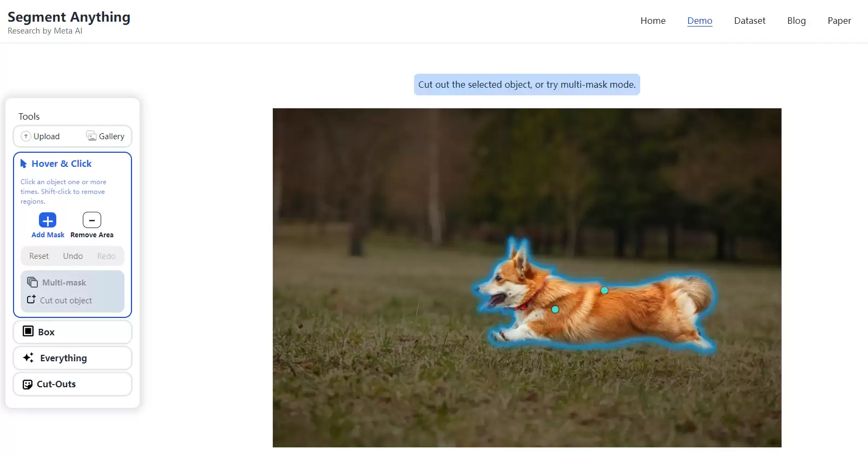Click the Add Mask plus icon
Screen dimensions: 868x455
(48, 220)
